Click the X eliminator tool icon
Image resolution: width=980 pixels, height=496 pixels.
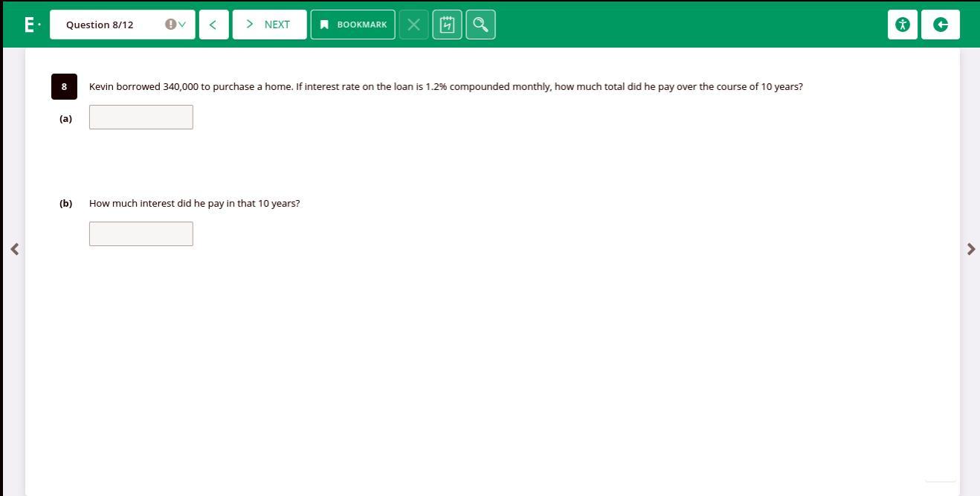(x=413, y=25)
